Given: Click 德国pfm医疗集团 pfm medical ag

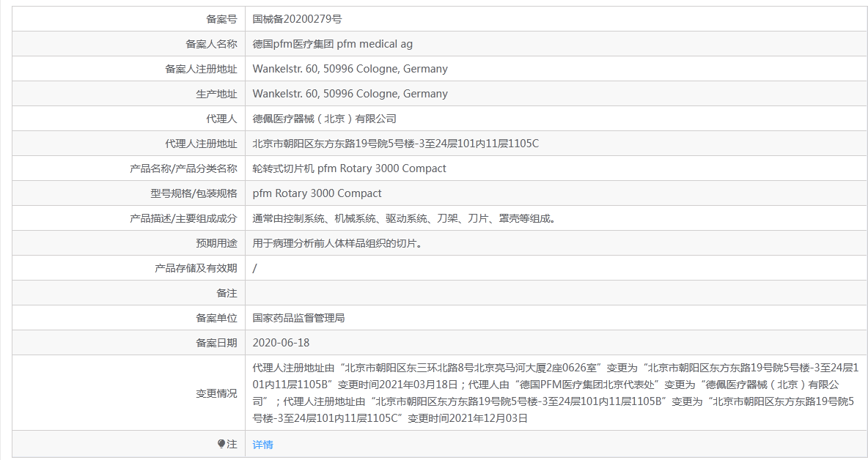Looking at the screenshot, I should point(332,44).
